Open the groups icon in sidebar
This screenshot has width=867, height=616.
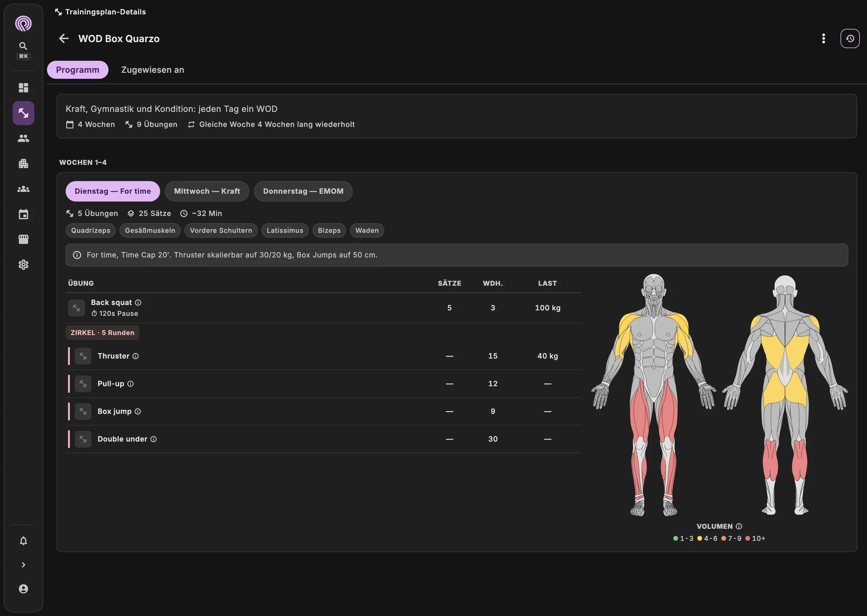23,189
